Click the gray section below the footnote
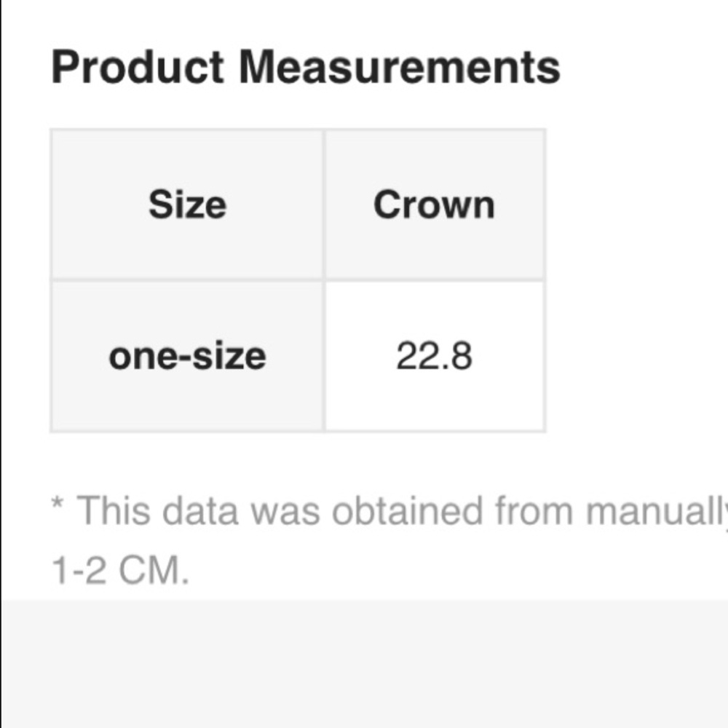The image size is (728, 728). (x=365, y=664)
